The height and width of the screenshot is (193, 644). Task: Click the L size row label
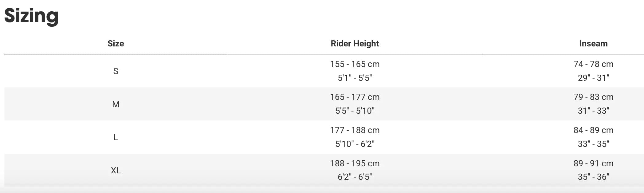click(x=116, y=137)
